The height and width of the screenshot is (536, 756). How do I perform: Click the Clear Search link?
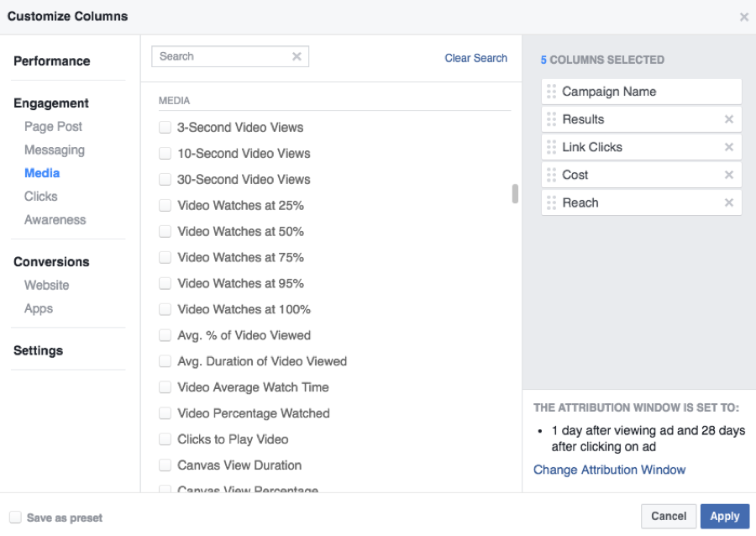pos(475,58)
